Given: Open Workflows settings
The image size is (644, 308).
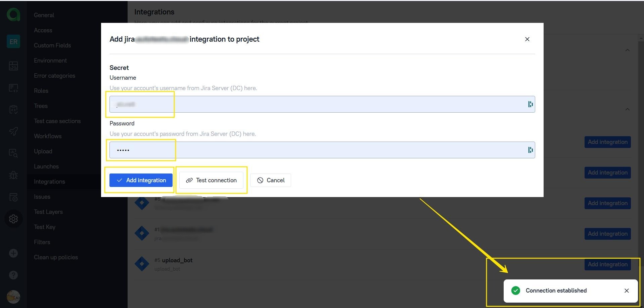Looking at the screenshot, I should pos(48,136).
